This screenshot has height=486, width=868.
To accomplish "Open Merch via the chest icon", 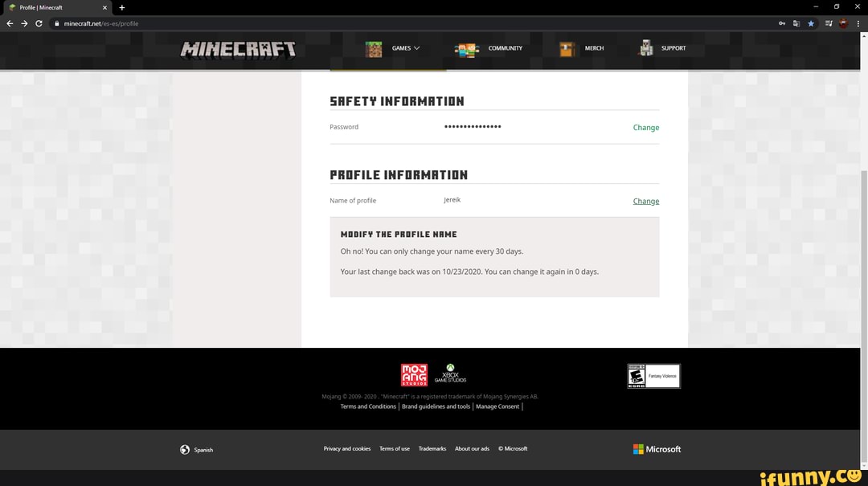I will (x=567, y=48).
